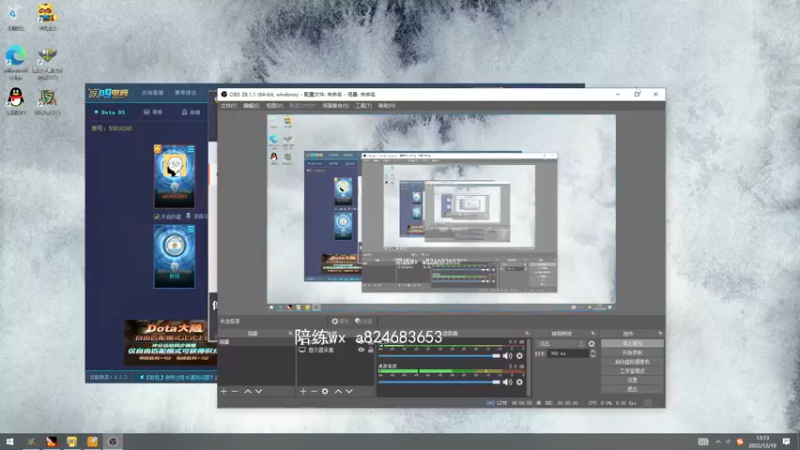Open the source 属性 properties toolbar button
Viewport: 800px width, 450px height.
click(340, 321)
